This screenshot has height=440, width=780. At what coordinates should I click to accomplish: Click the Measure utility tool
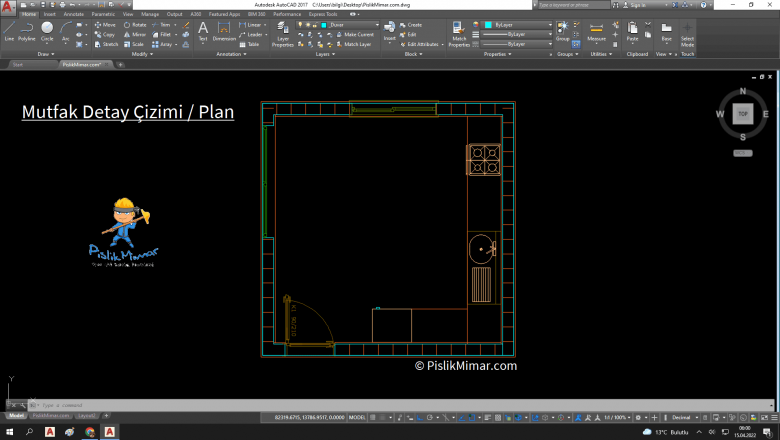point(596,32)
